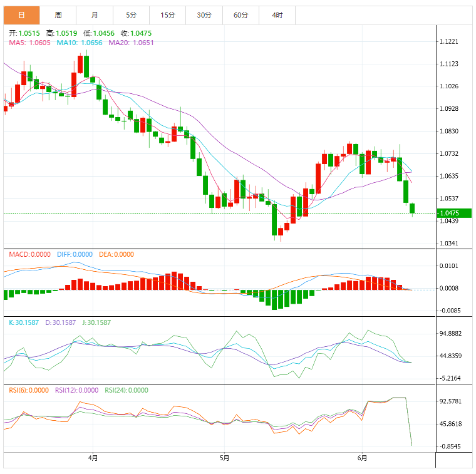The width and height of the screenshot is (476, 474).
Task: Click the 4月 date axis label
Action: pyautogui.click(x=93, y=458)
